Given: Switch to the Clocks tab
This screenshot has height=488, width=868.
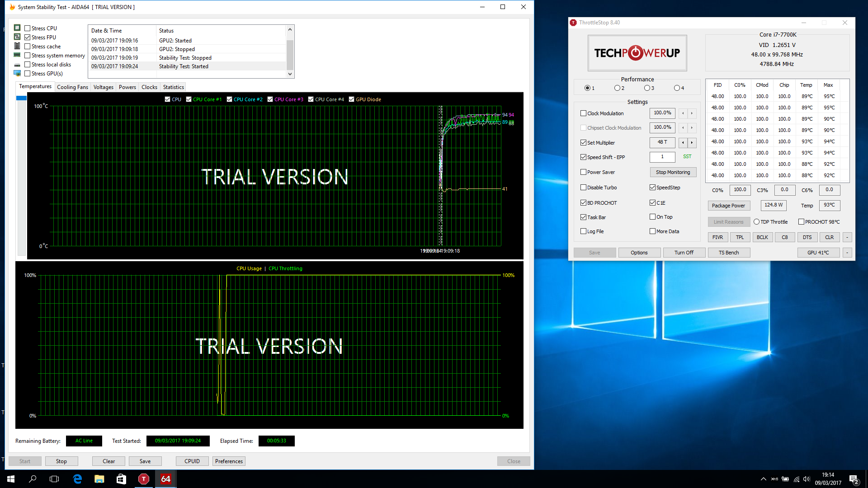Looking at the screenshot, I should tap(149, 87).
